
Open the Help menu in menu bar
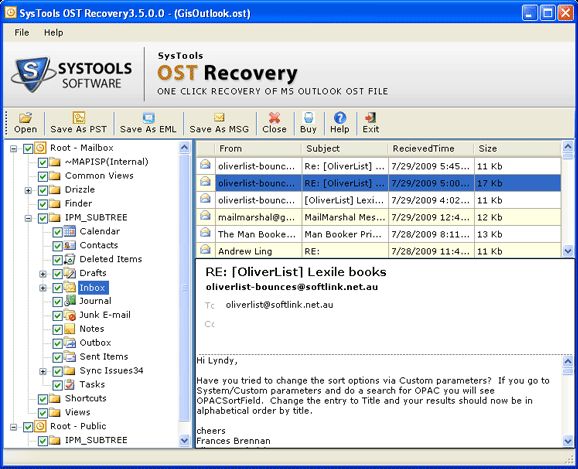click(53, 32)
